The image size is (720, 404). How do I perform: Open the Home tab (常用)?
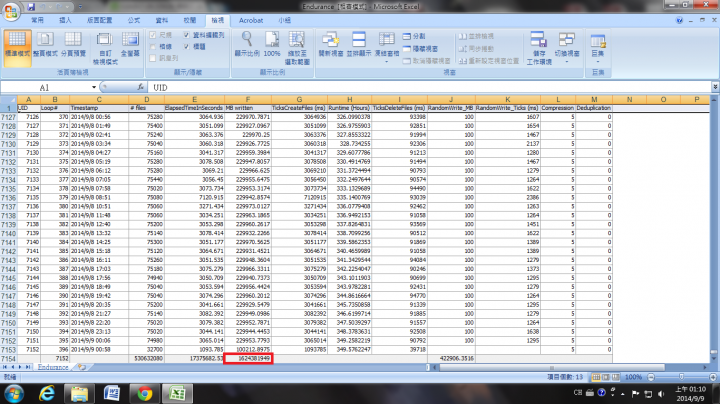[37, 20]
